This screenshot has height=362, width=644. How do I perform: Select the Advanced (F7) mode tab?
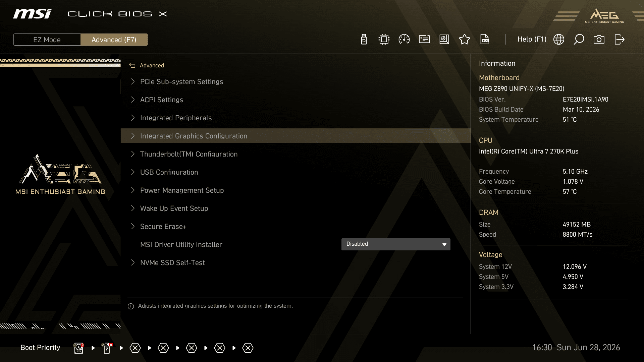coord(114,40)
